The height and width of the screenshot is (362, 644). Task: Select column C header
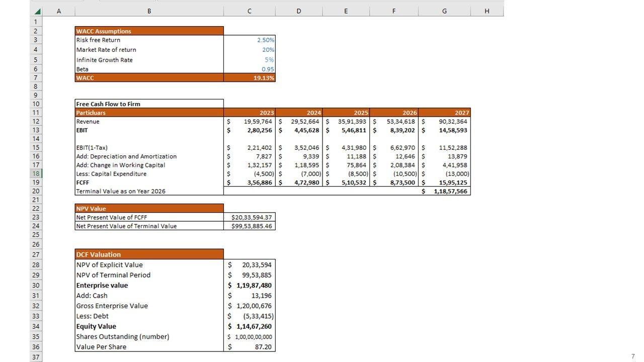[x=250, y=11]
